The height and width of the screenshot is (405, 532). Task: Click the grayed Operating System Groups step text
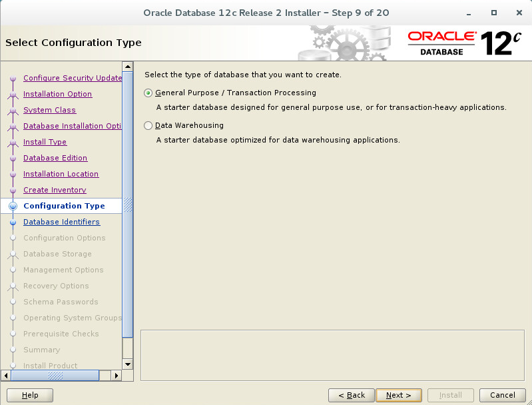tap(73, 318)
